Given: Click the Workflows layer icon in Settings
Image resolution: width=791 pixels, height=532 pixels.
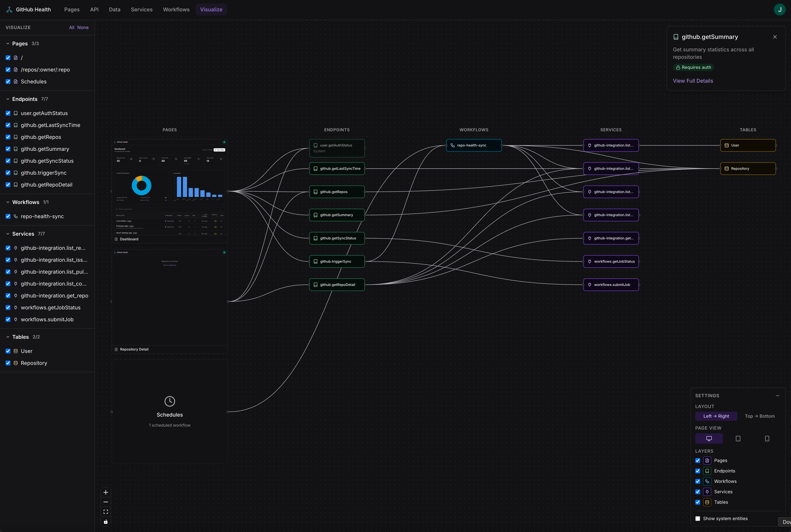Looking at the screenshot, I should point(707,481).
